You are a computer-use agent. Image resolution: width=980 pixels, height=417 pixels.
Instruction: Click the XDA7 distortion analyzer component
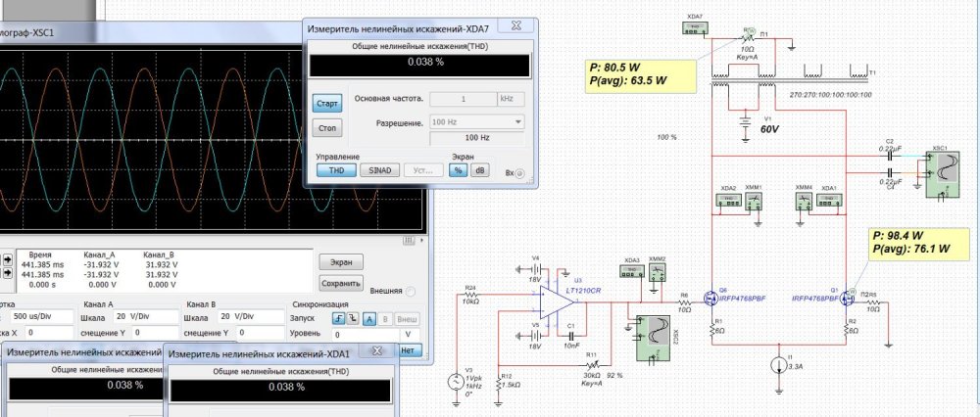695,30
